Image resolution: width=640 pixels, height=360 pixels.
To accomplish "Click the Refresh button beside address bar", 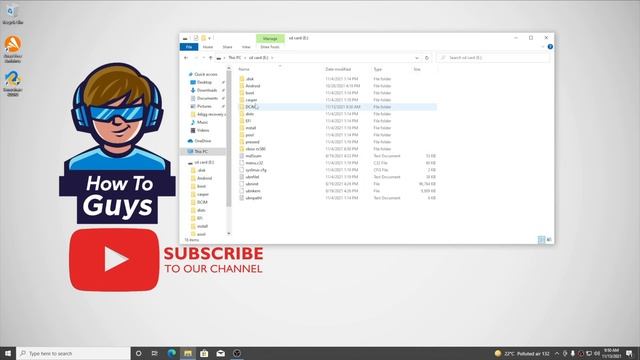I will click(x=427, y=58).
